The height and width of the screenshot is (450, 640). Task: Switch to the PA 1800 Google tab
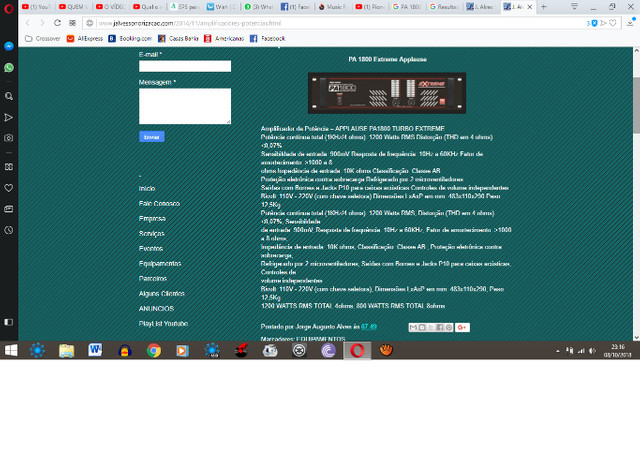(407, 7)
